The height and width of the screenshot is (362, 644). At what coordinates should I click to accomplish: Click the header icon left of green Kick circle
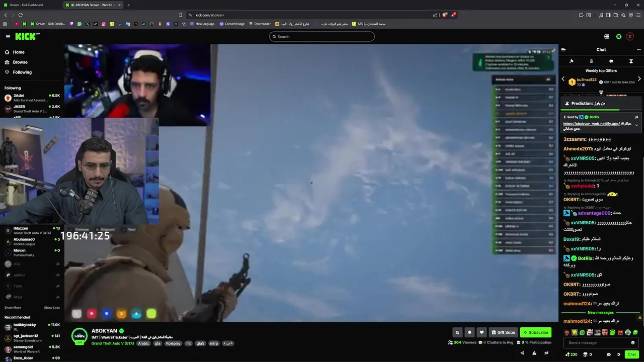pos(607,36)
